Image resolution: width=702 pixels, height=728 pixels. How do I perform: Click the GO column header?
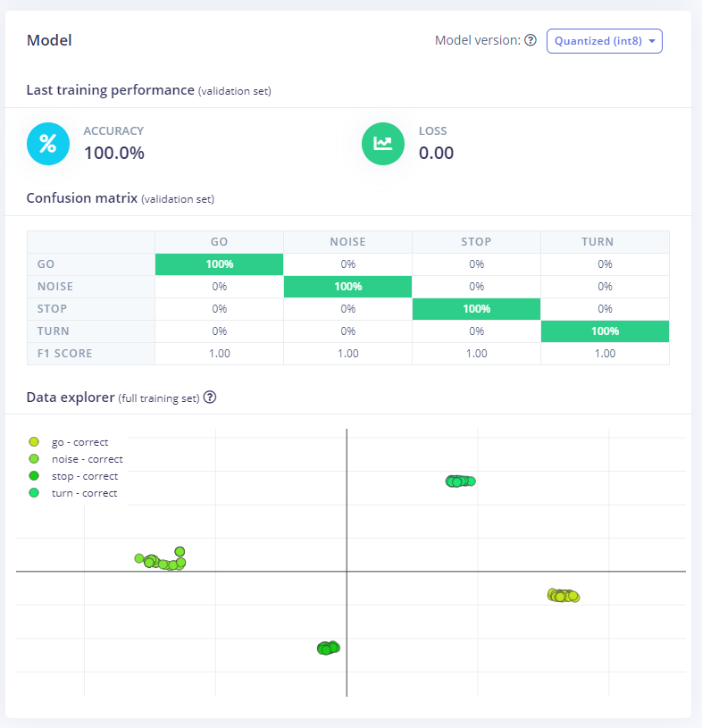click(219, 242)
